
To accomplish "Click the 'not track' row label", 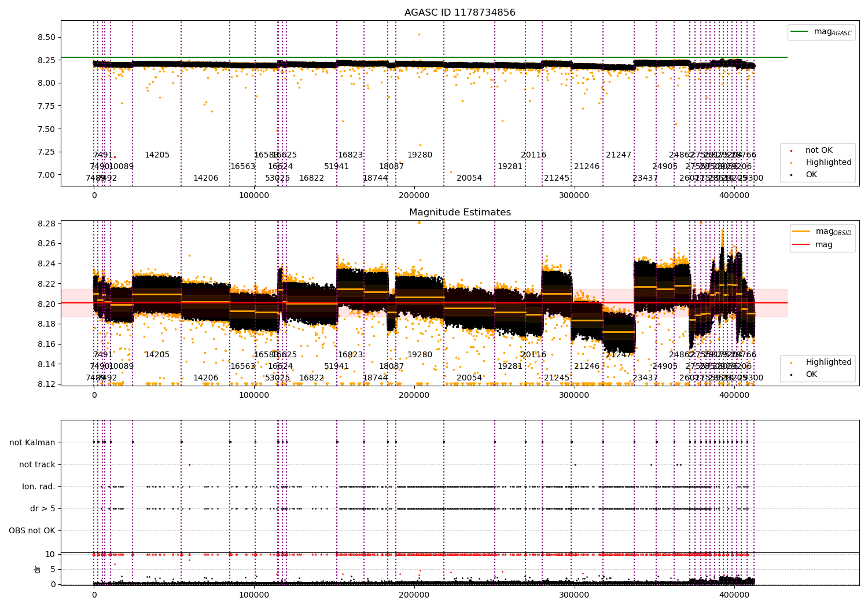I will click(x=37, y=464).
